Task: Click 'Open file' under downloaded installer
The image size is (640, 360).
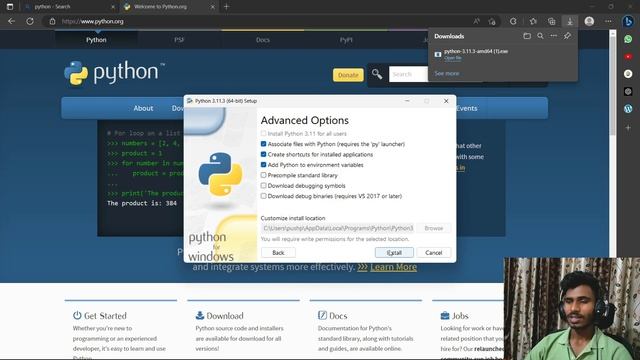Action: (x=453, y=58)
